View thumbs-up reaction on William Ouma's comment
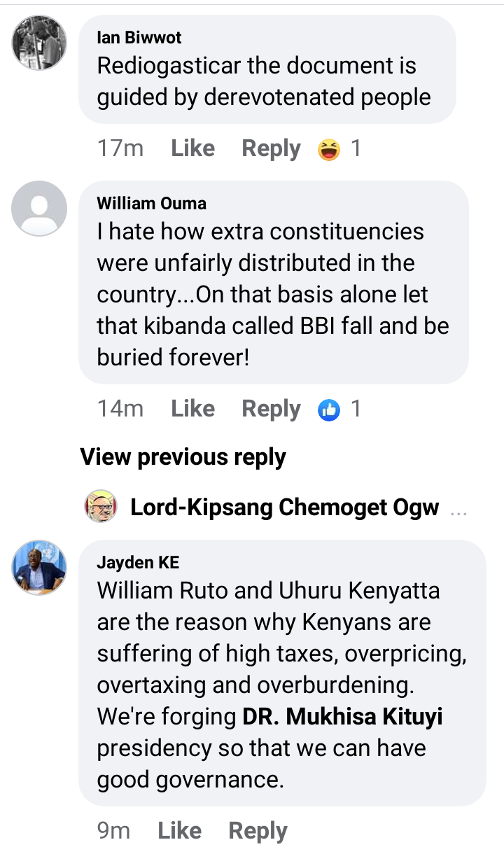The width and height of the screenshot is (504, 854). 329,409
